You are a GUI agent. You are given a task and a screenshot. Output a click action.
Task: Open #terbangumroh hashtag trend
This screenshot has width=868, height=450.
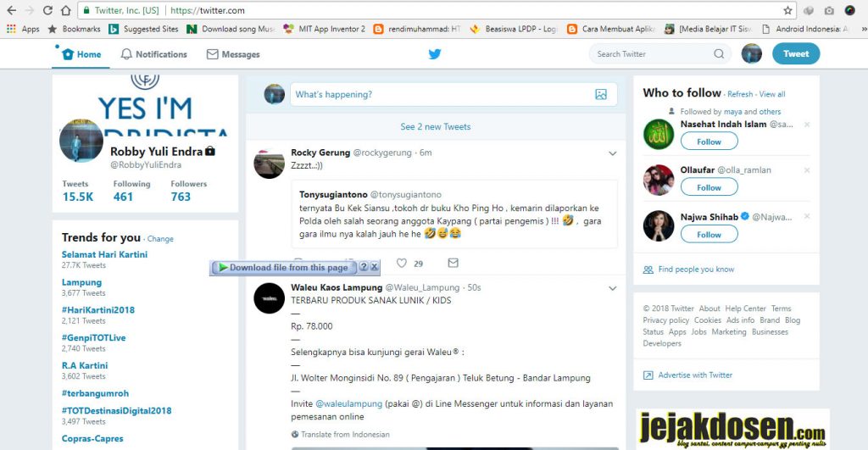[x=95, y=393]
